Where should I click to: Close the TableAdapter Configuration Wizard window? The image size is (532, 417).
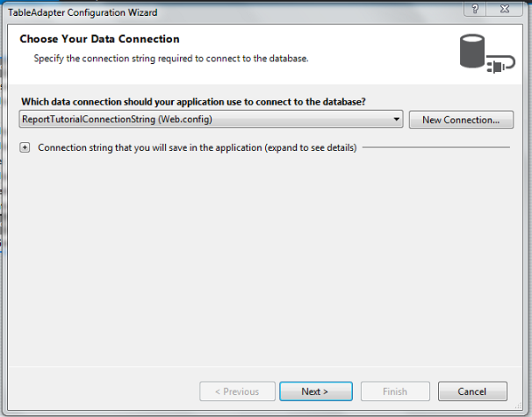point(505,9)
